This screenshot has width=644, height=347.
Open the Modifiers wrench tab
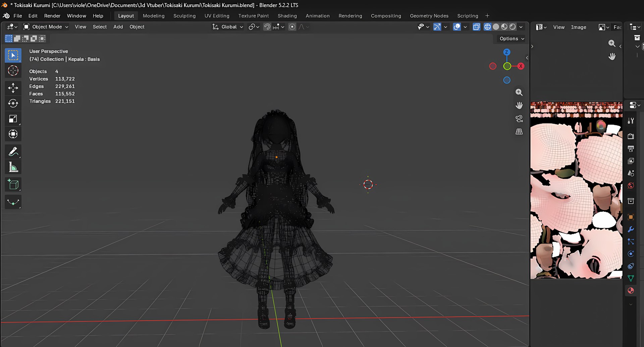point(631,229)
